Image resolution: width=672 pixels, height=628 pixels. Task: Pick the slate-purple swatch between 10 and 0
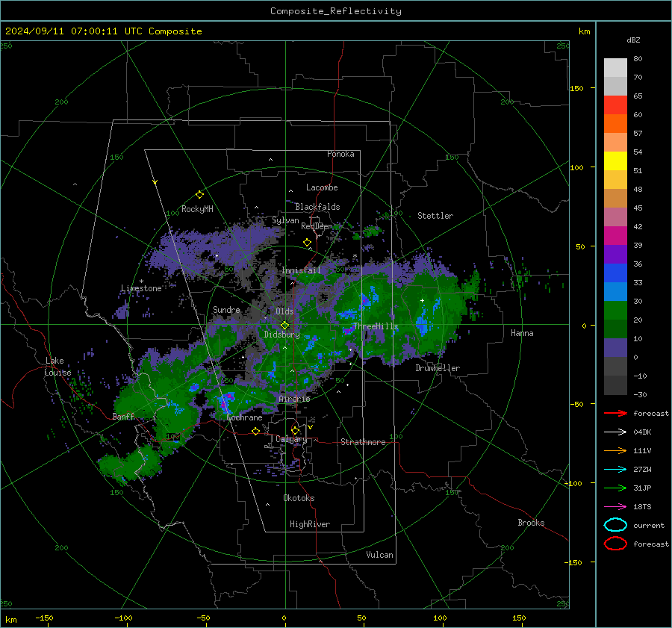pyautogui.click(x=615, y=348)
